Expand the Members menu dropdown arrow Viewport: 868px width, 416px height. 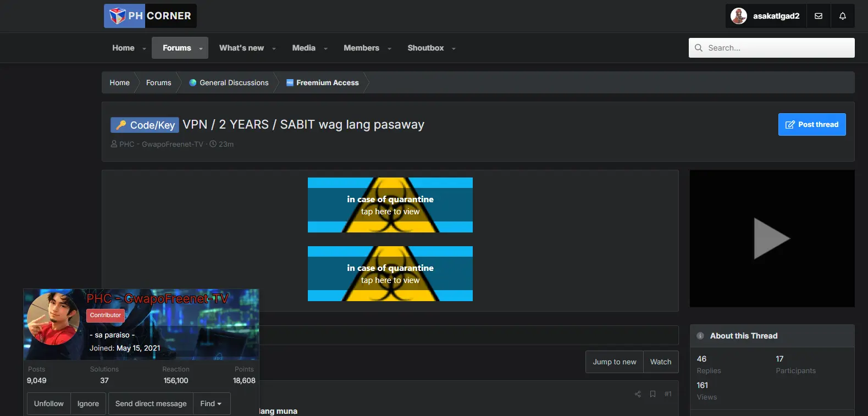coord(389,48)
